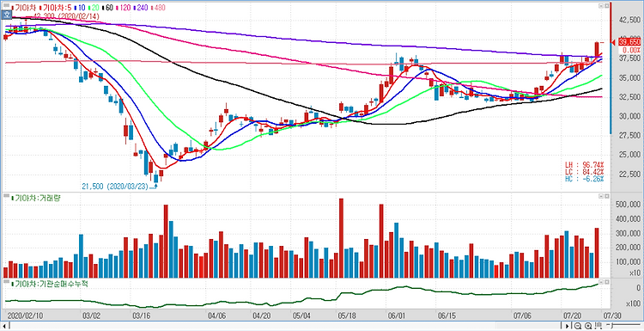Select the 기아차:5 moving average legend

click(56, 8)
